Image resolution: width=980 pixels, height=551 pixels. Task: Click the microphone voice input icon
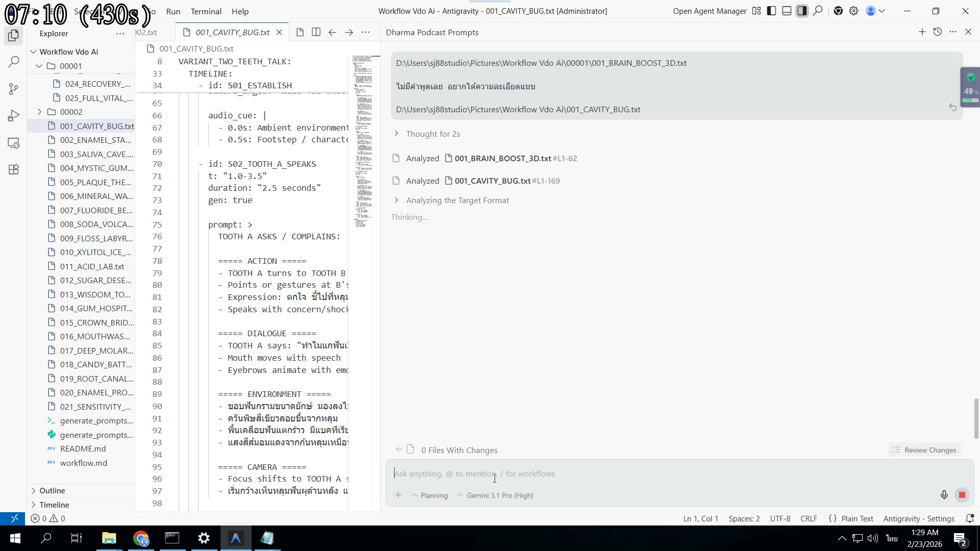tap(944, 495)
